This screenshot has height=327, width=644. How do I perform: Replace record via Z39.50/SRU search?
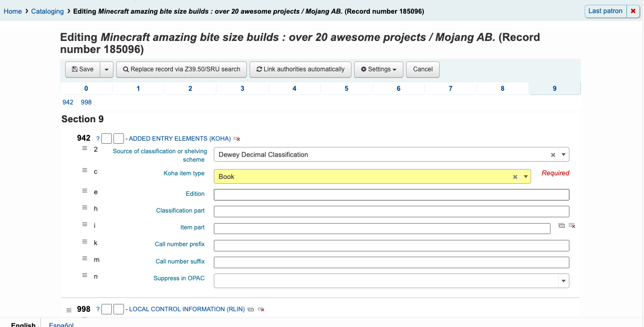click(x=181, y=69)
